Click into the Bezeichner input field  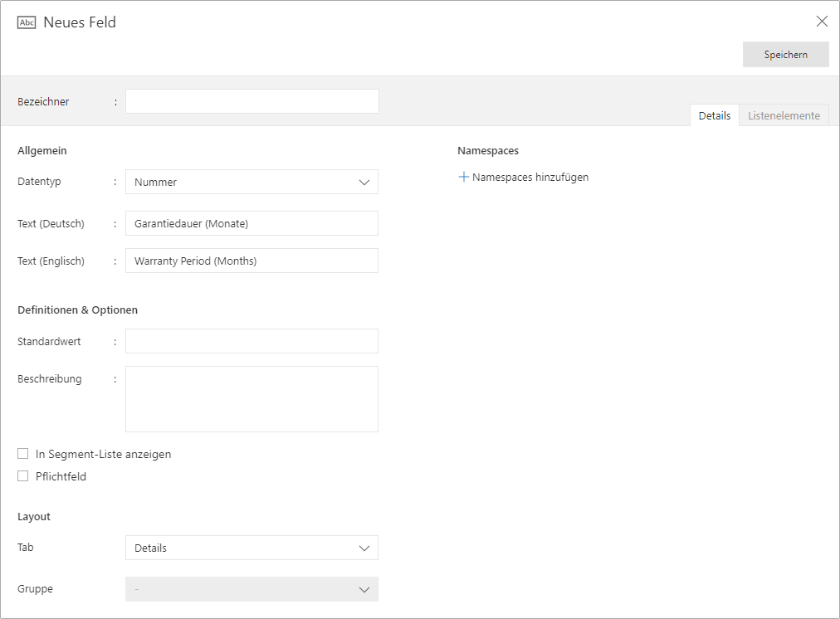click(x=249, y=100)
